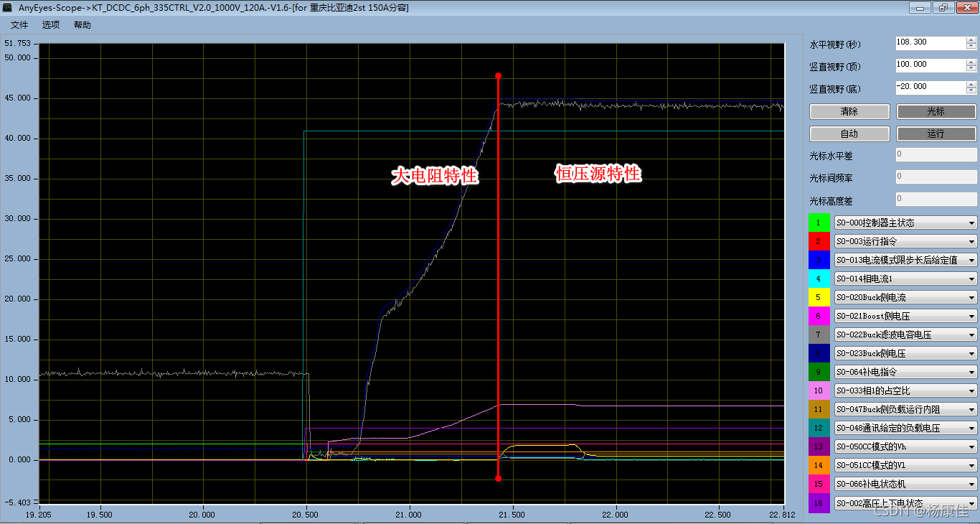The width and height of the screenshot is (980, 524).
Task: Click channel 2 red color swatch
Action: pos(819,241)
